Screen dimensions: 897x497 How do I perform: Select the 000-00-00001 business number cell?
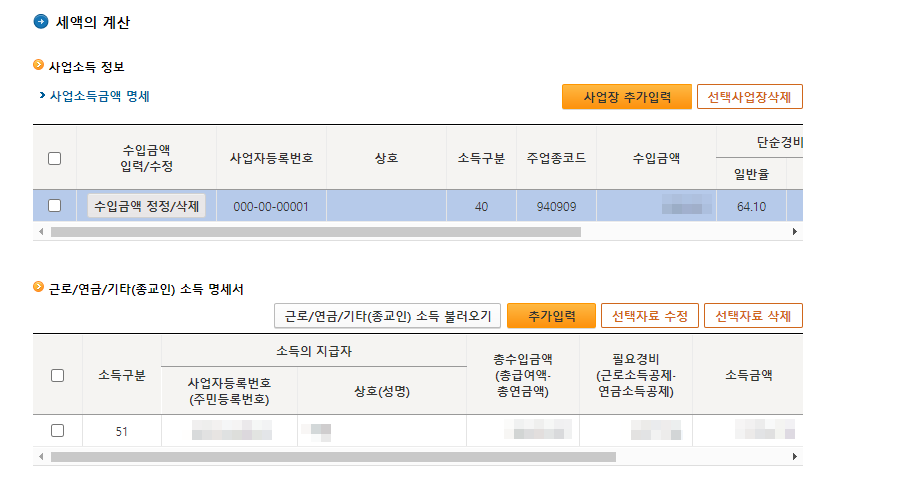[x=271, y=206]
